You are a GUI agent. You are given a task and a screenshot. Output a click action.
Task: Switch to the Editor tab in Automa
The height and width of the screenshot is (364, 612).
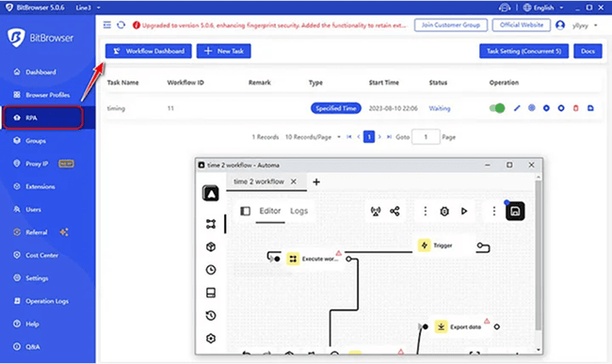coord(270,212)
